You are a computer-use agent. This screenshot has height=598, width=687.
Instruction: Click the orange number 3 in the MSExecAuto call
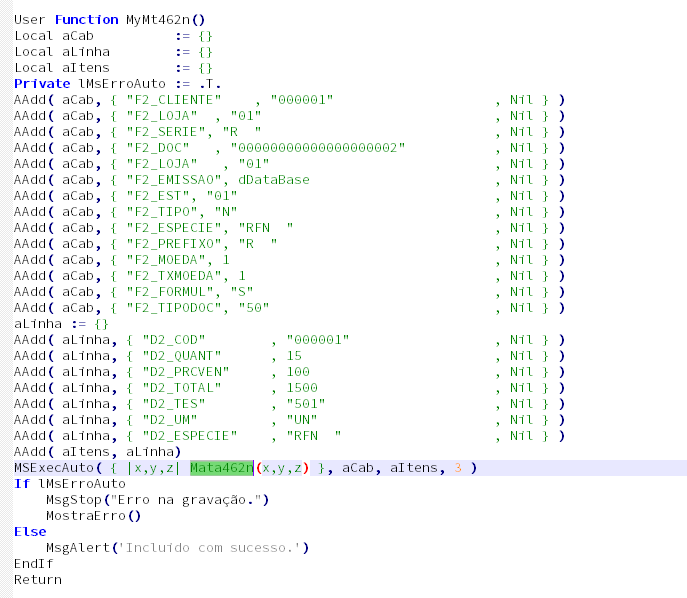coord(458,468)
